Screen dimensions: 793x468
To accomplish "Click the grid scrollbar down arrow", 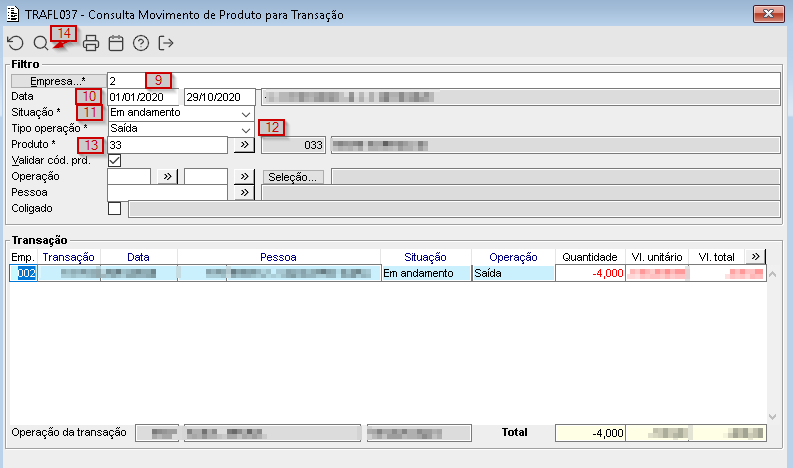I will (772, 417).
